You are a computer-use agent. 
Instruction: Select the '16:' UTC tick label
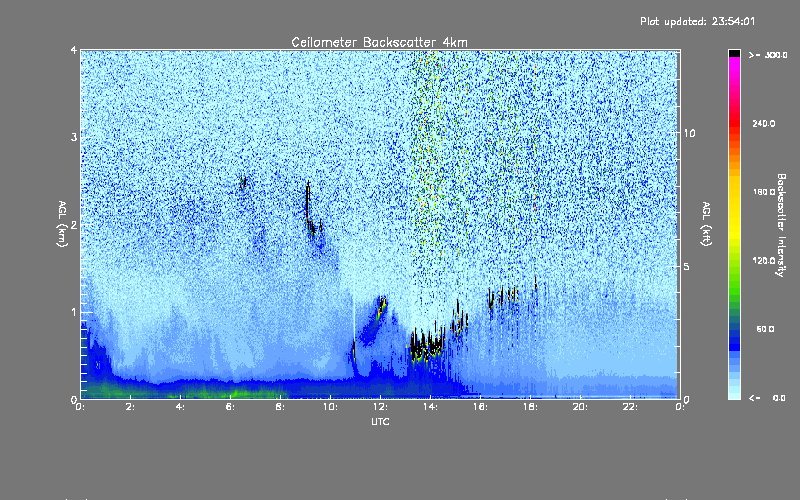point(480,407)
